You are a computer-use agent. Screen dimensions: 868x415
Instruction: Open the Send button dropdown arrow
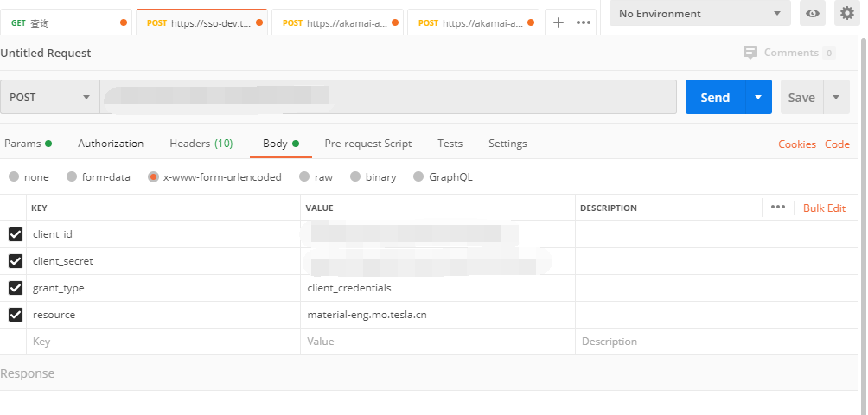click(x=758, y=98)
